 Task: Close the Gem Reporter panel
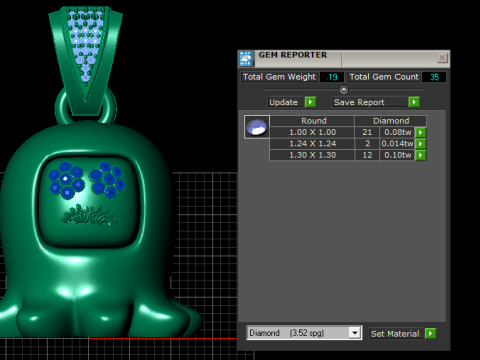[442, 58]
